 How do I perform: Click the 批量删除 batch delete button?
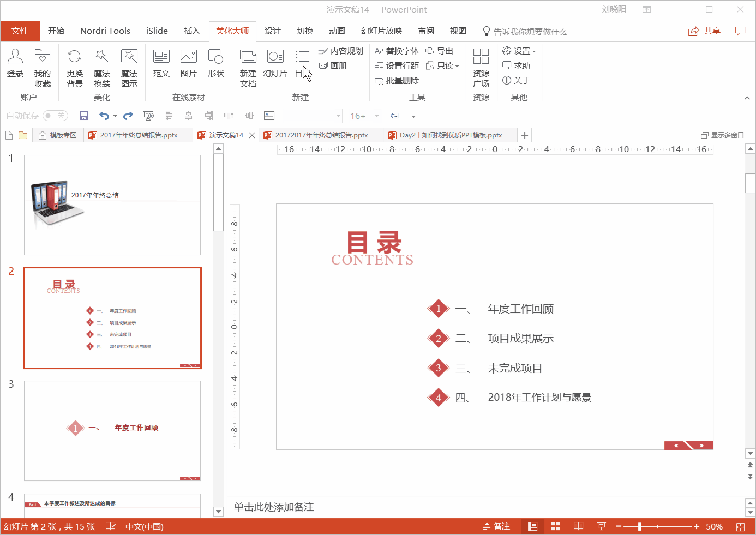(397, 81)
